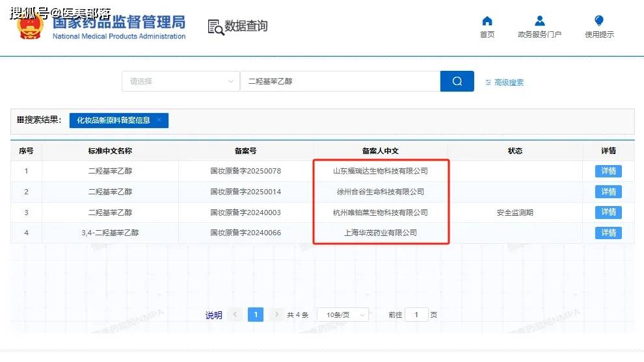View 详情 for 杭州唯铂莱生物科技有限公司
The width and height of the screenshot is (644, 362).
(x=608, y=212)
